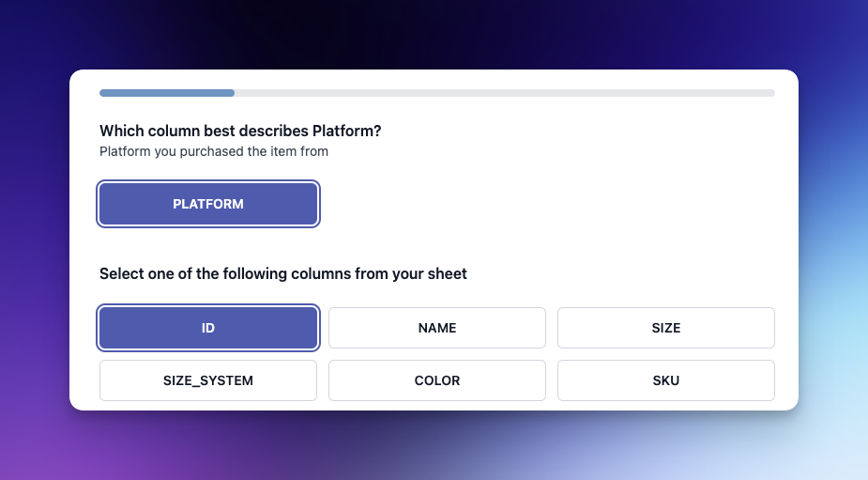
Task: Select the ID column option
Action: pyautogui.click(x=208, y=328)
